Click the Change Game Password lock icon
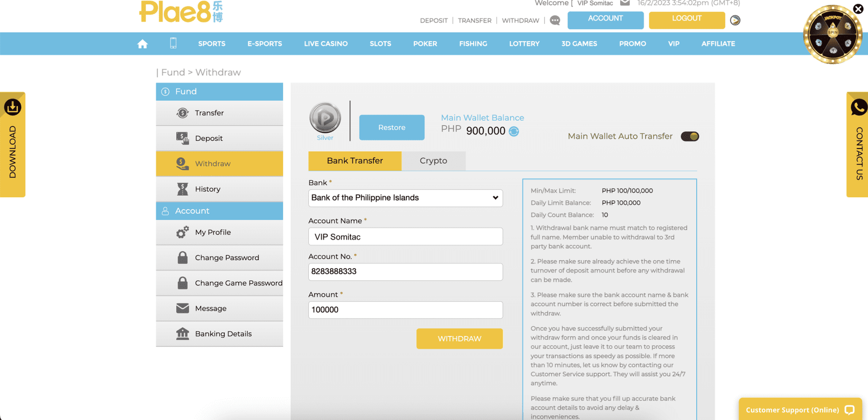 pyautogui.click(x=182, y=283)
